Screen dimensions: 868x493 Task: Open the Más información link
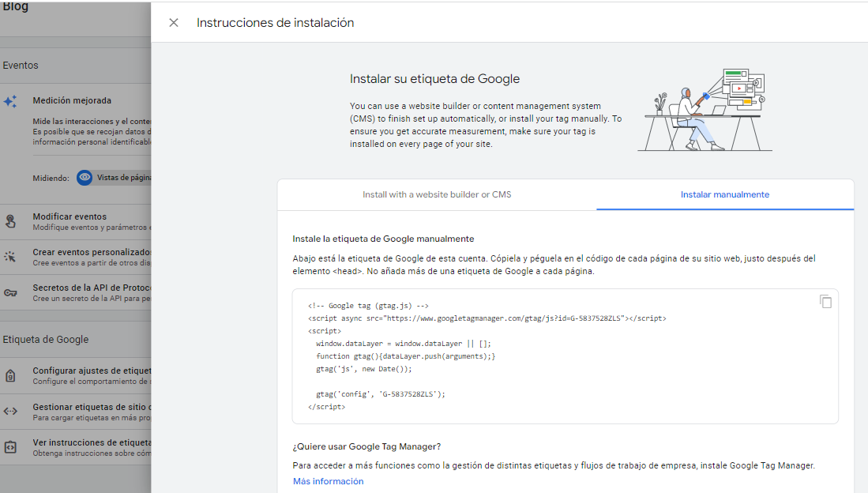click(x=329, y=481)
